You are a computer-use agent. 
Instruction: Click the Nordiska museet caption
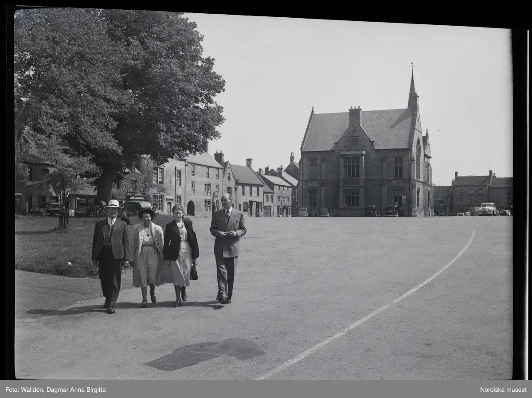503,390
